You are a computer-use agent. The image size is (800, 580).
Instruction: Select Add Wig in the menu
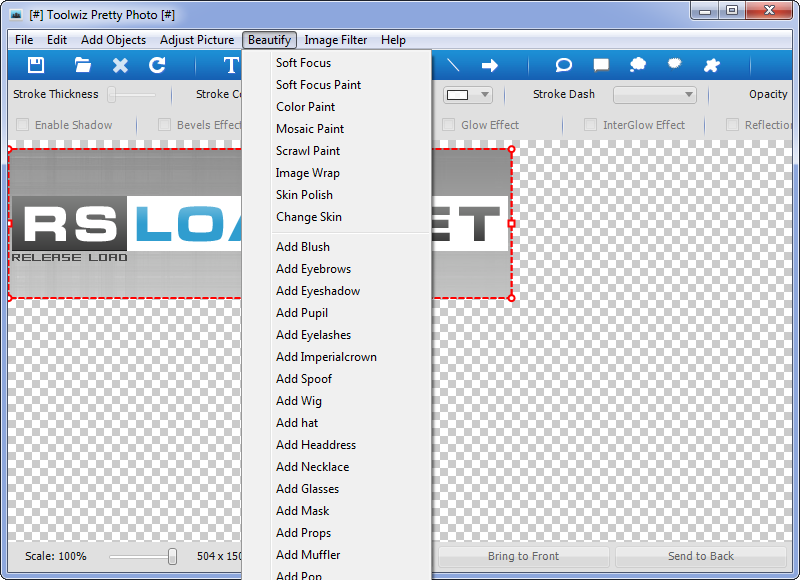coord(337,401)
